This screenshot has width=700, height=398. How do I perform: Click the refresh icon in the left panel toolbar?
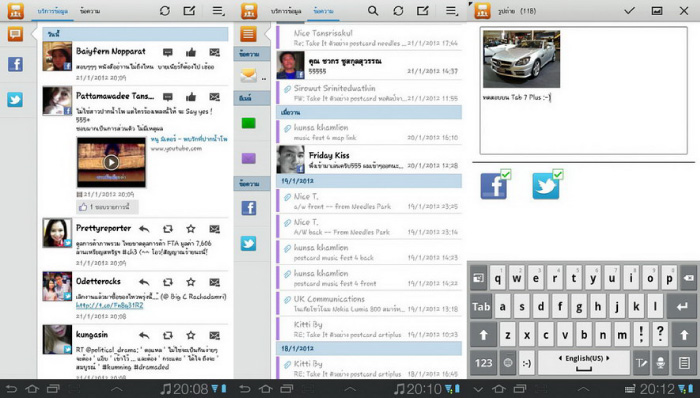[165, 11]
